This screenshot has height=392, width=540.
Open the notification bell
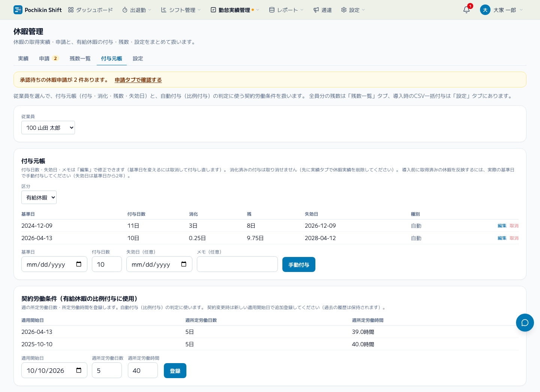466,10
